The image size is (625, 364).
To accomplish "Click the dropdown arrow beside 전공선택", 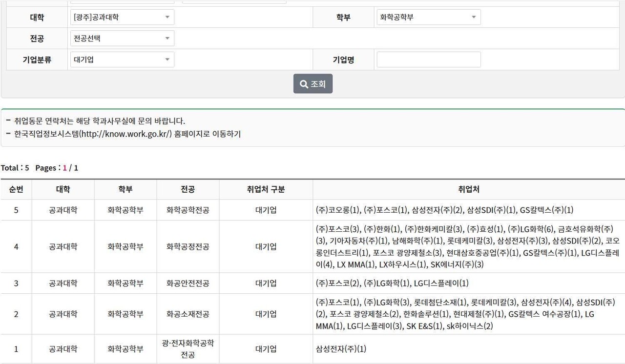I will tap(166, 38).
